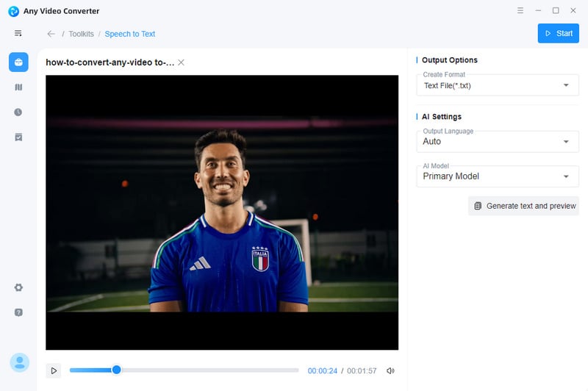Open the Toolkits briefcase sidebar icon
The image size is (588, 391).
(18, 62)
